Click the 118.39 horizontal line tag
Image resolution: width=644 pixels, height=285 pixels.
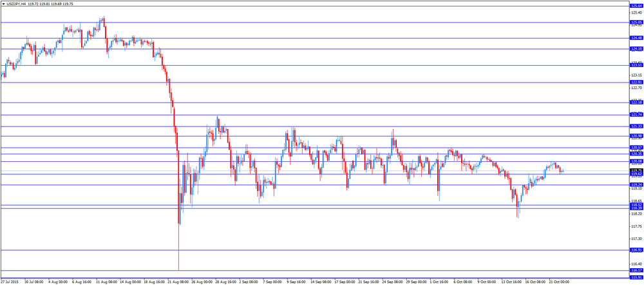636,208
